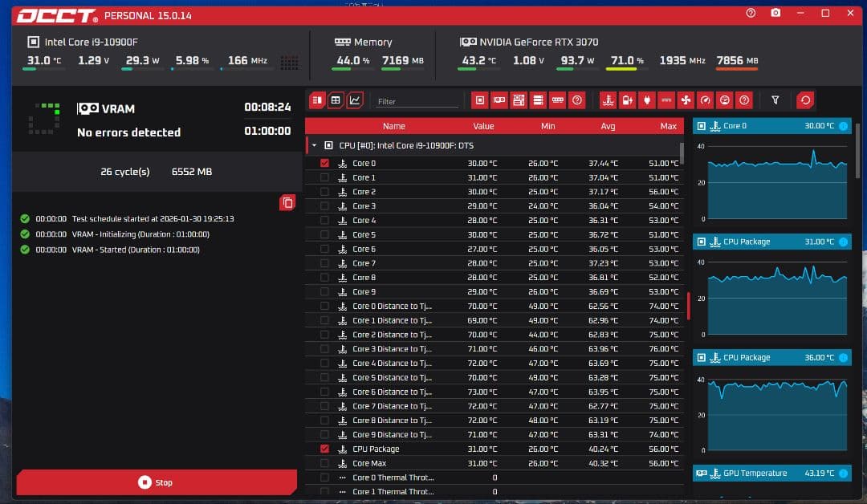
Task: Collapse the CPU [#0] Intel Core i9-10900F group
Action: pos(314,145)
